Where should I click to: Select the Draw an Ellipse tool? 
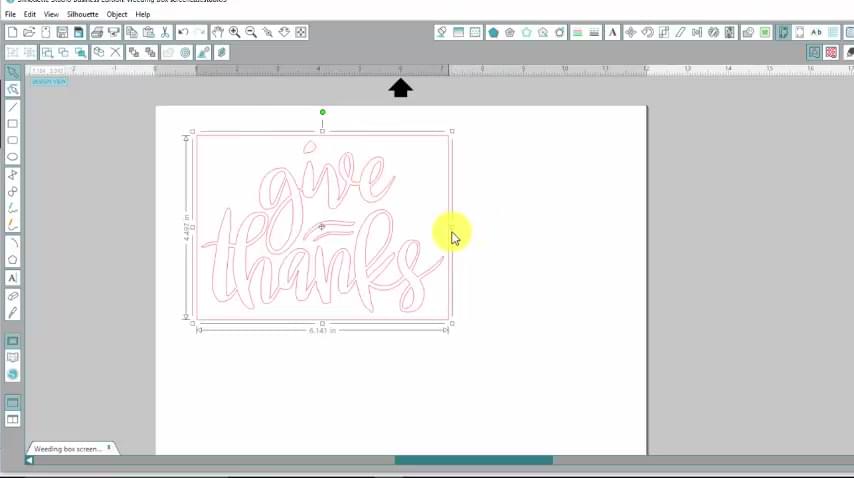click(13, 157)
